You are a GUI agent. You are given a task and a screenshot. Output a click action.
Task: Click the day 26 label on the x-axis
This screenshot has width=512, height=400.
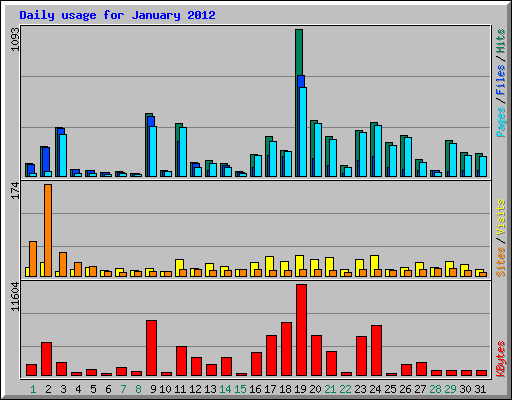tap(405, 389)
